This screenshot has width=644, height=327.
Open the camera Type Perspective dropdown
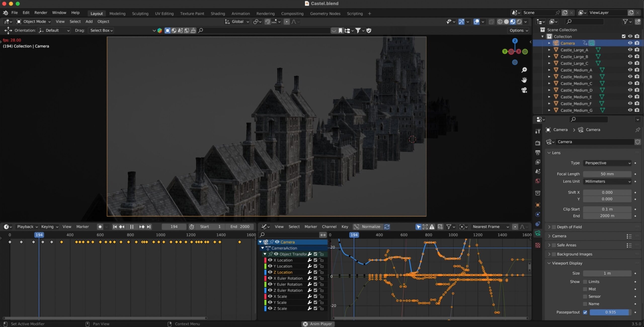tap(607, 163)
